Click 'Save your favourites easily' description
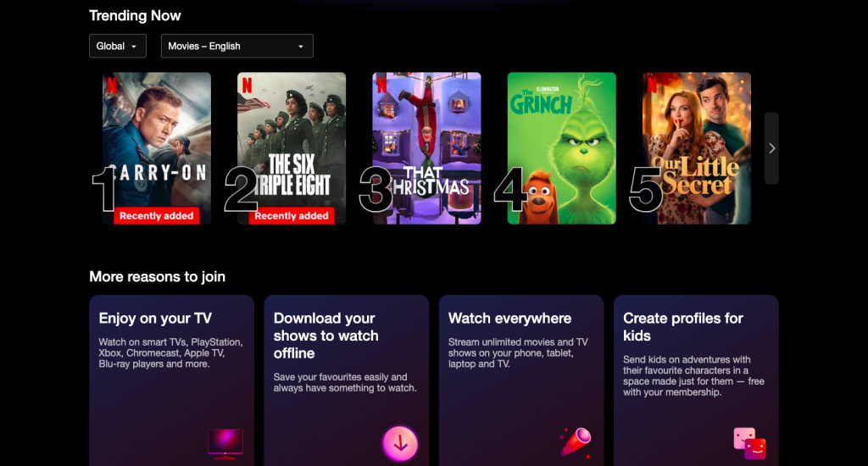The image size is (868, 466). click(345, 382)
